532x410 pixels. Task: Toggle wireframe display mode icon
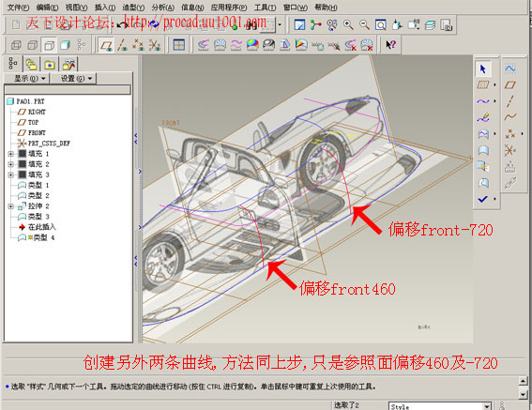point(16,45)
